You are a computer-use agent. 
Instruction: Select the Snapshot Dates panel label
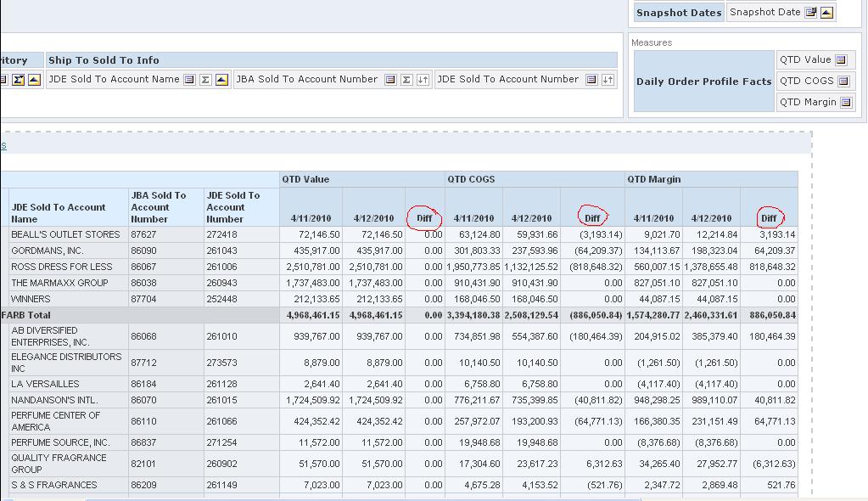(x=678, y=12)
